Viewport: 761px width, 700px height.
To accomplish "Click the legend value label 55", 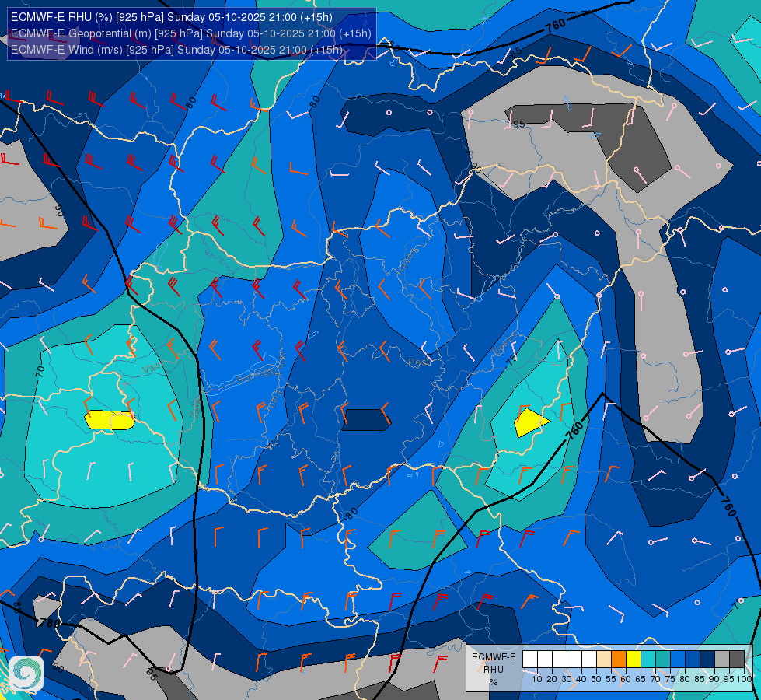I will (611, 679).
